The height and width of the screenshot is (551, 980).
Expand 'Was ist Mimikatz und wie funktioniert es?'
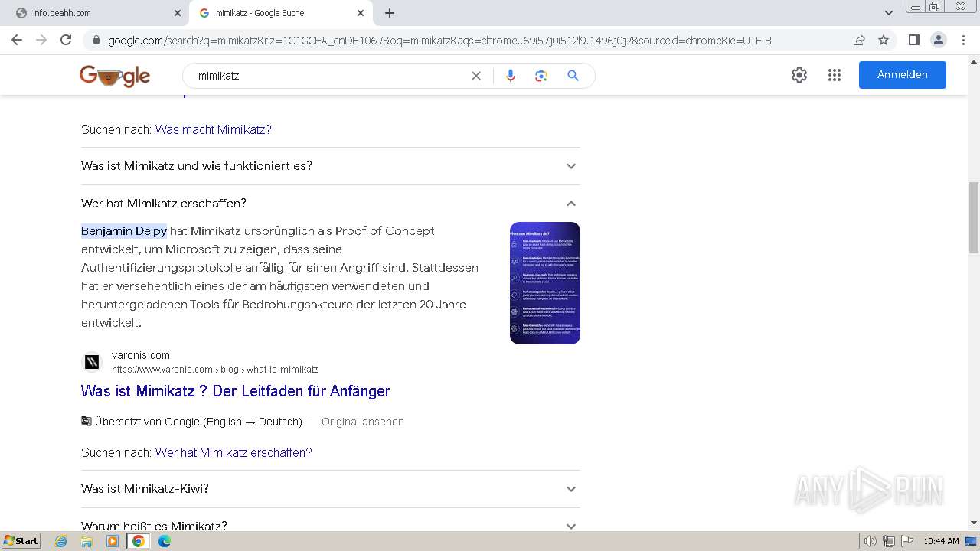coord(330,166)
